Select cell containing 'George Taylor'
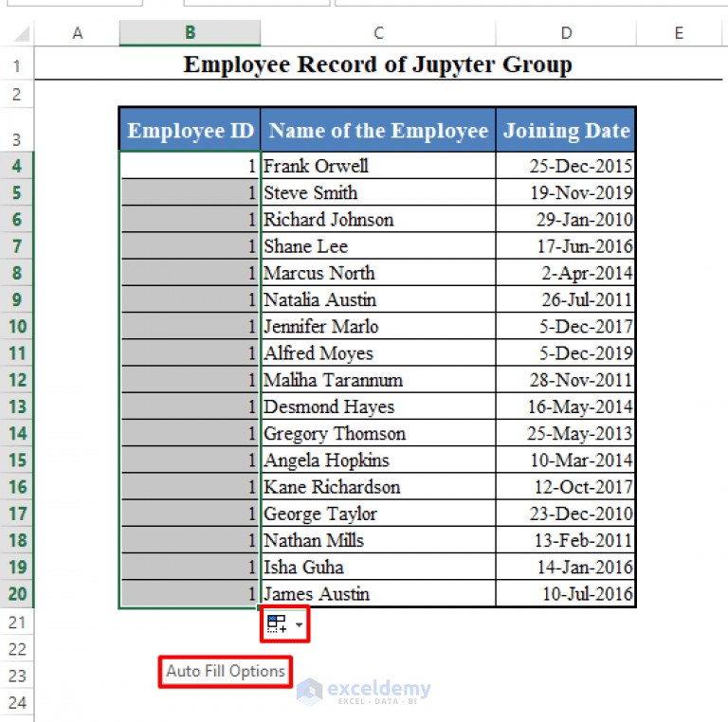Screen dimensions: 728x722 click(378, 514)
